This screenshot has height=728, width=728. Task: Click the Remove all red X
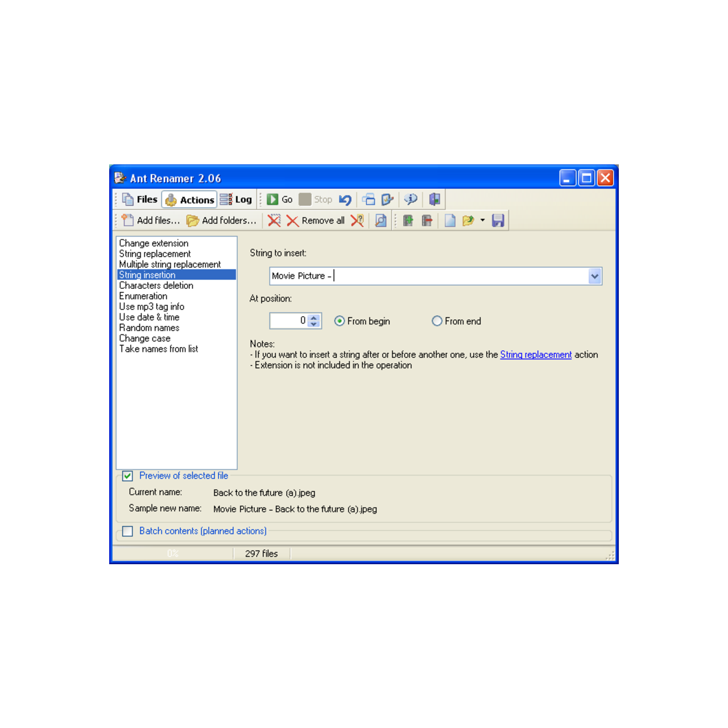(316, 221)
